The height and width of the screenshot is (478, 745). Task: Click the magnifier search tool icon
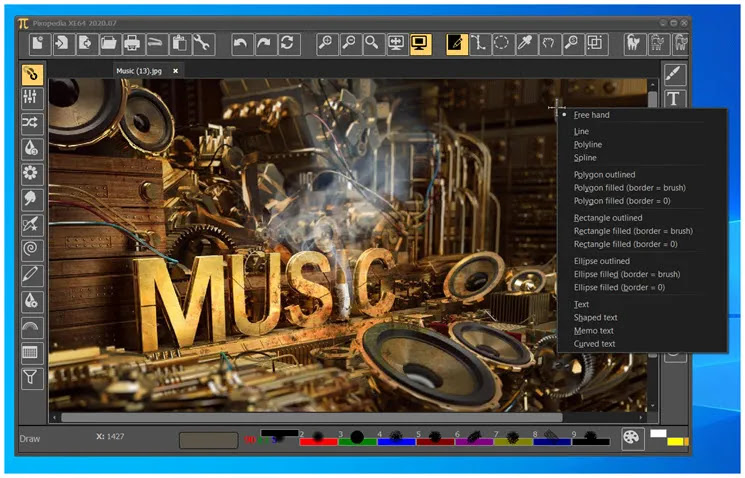pos(572,44)
